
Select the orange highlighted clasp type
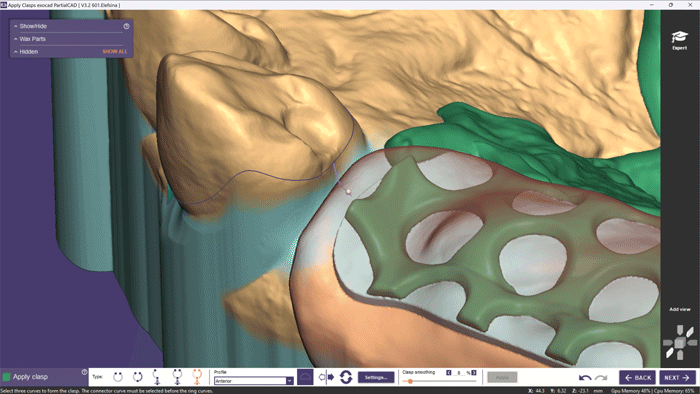197,377
